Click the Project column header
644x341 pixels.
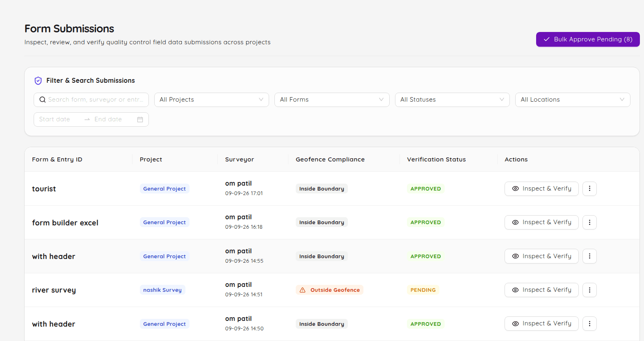pos(151,159)
